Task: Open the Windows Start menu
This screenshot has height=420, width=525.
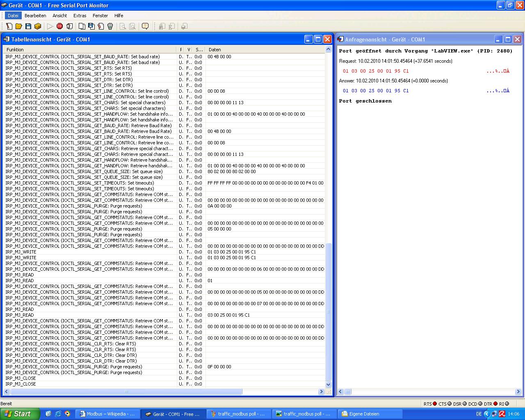Action: point(20,414)
